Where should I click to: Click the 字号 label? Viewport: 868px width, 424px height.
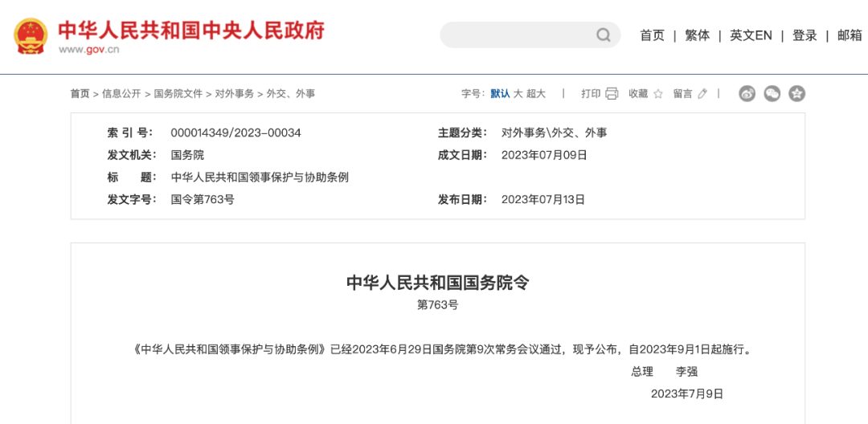point(473,94)
